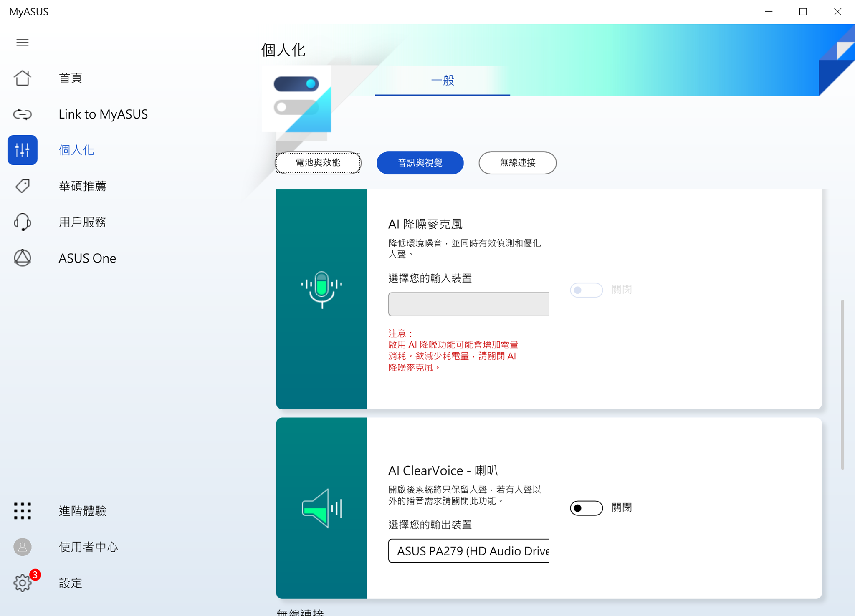Open the ASUS One icon
The image size is (855, 616).
23,258
